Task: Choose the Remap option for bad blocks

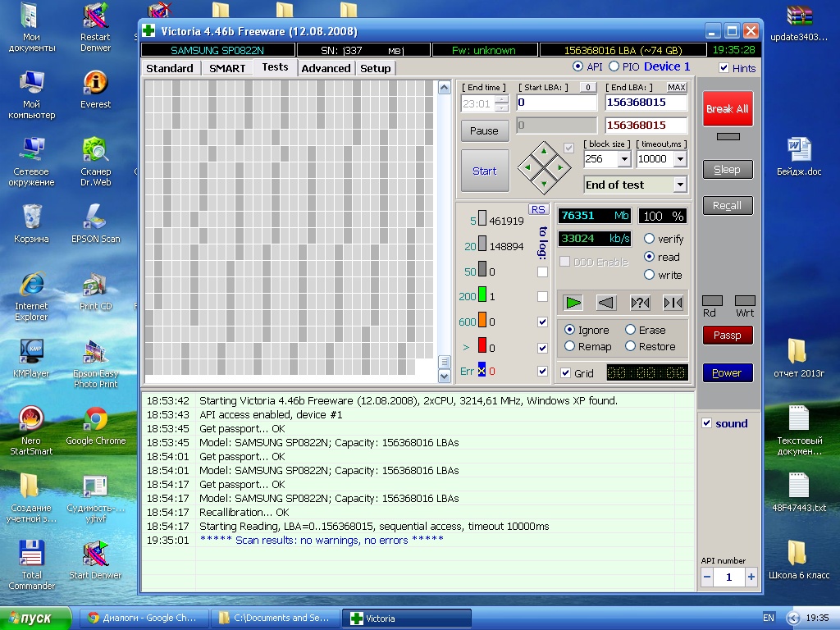Action: point(570,347)
